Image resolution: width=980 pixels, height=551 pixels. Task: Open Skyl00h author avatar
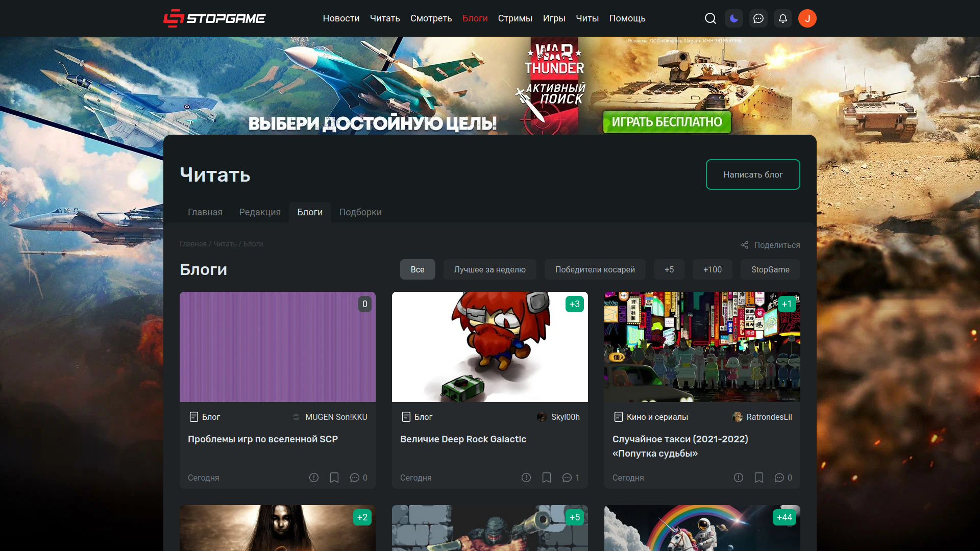click(542, 417)
